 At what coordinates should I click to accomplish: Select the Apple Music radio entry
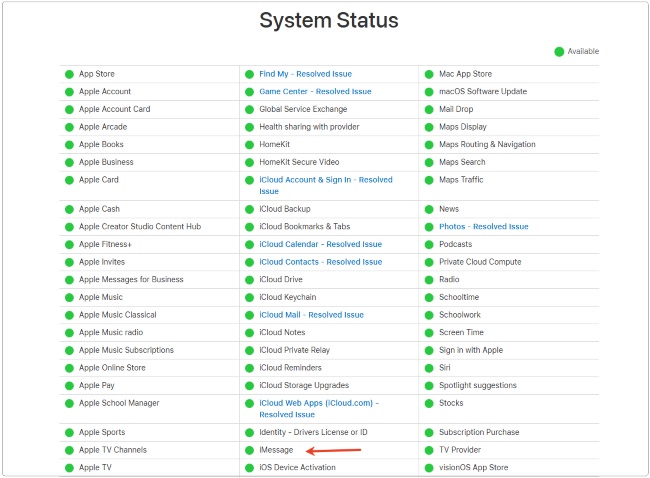click(x=111, y=332)
